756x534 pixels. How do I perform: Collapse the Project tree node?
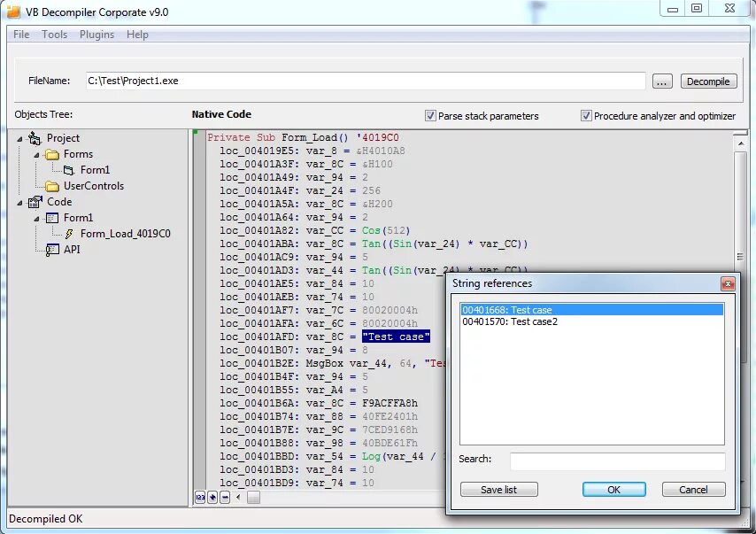[19, 139]
